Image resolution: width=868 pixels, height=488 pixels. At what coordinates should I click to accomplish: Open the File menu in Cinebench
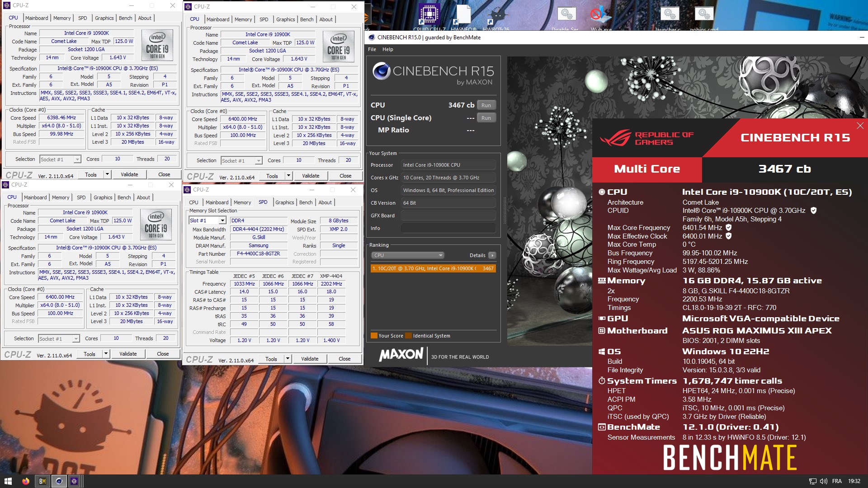(x=372, y=49)
